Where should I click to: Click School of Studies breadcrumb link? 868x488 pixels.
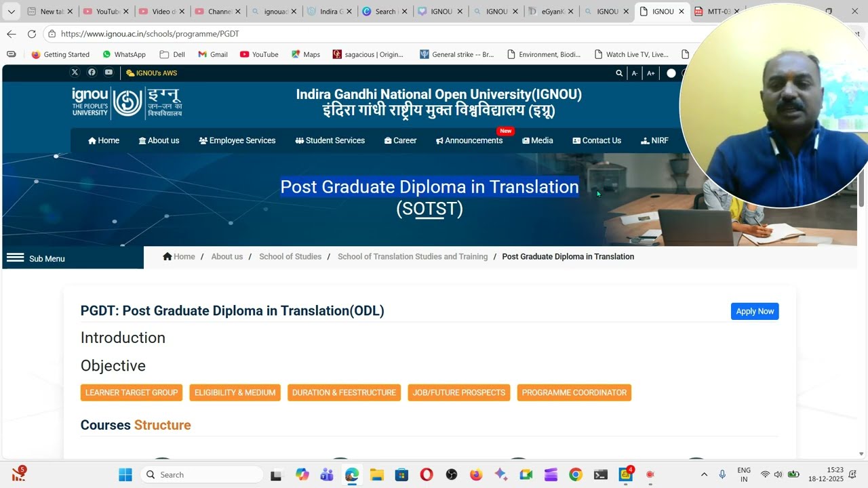coord(290,257)
